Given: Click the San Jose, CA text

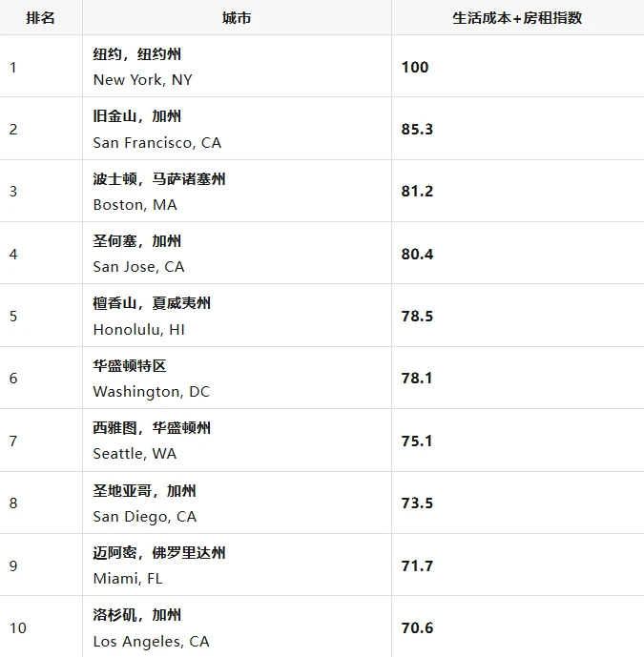Looking at the screenshot, I should [138, 267].
